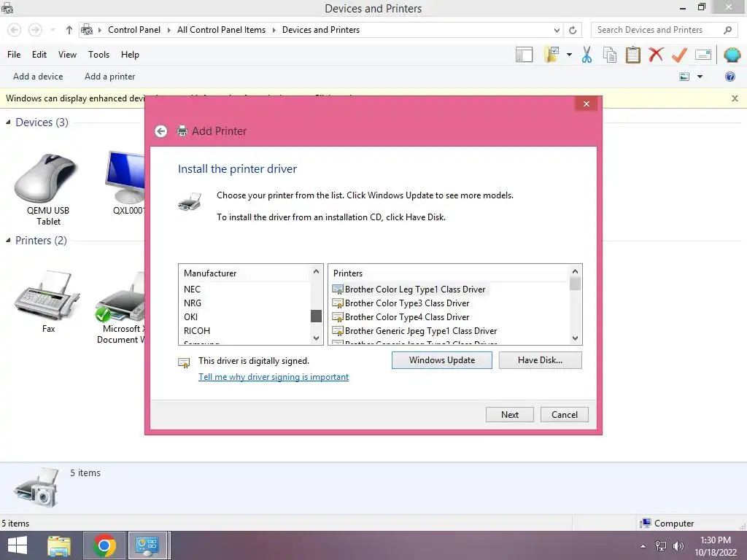
Task: Click the search magnifier icon
Action: [x=727, y=30]
